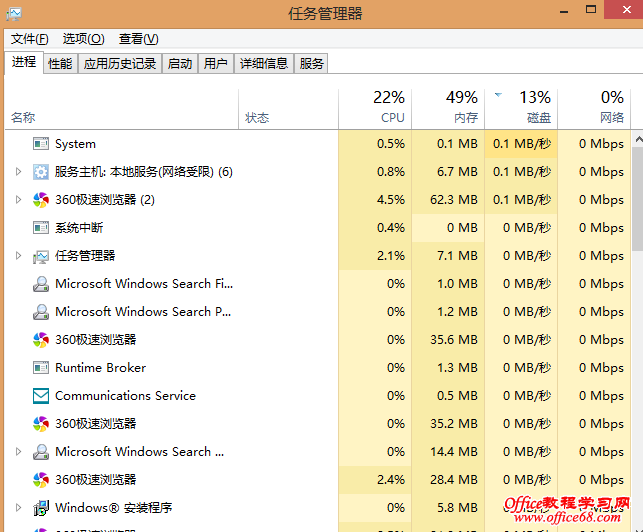643x532 pixels.
Task: Click the Communications Service envelope icon
Action: tap(41, 396)
